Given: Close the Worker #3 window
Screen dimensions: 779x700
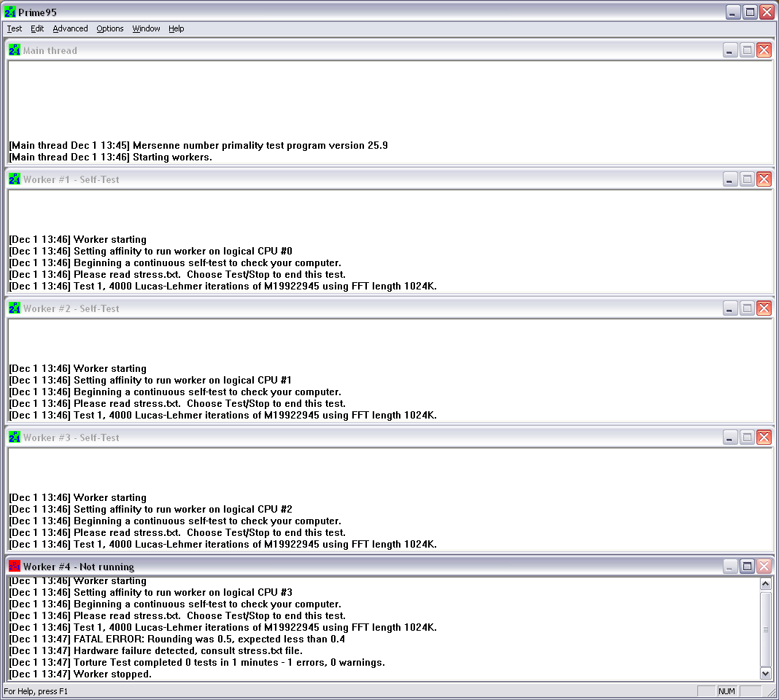Looking at the screenshot, I should (764, 437).
